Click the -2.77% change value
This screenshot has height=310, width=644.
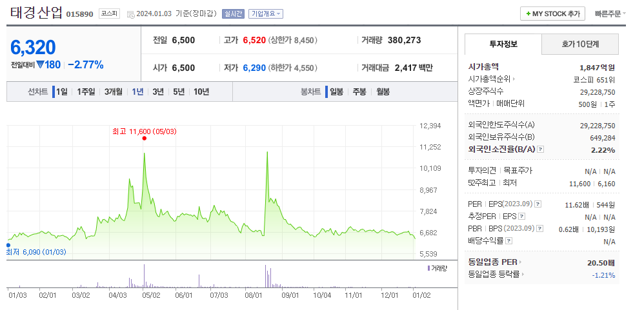coord(85,65)
